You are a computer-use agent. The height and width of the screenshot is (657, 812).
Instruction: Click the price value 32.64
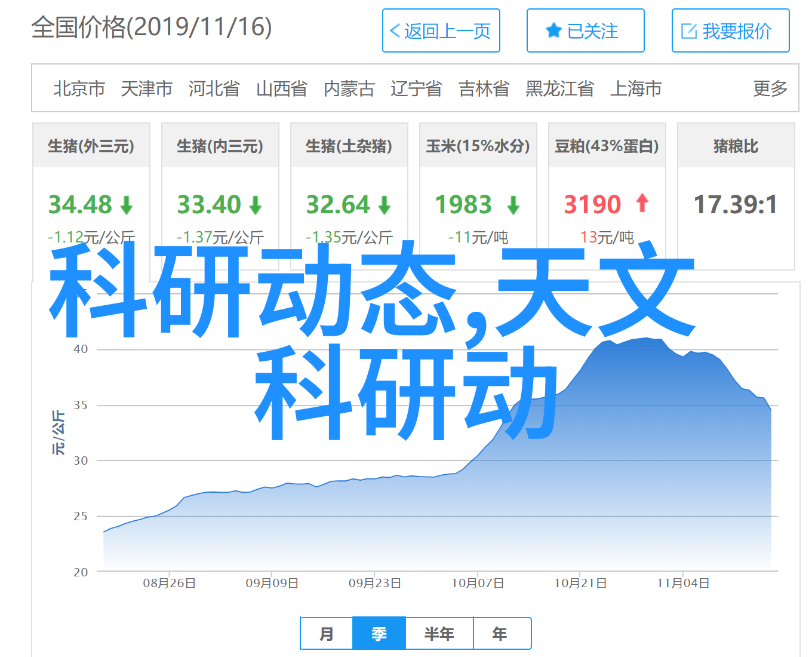338,205
